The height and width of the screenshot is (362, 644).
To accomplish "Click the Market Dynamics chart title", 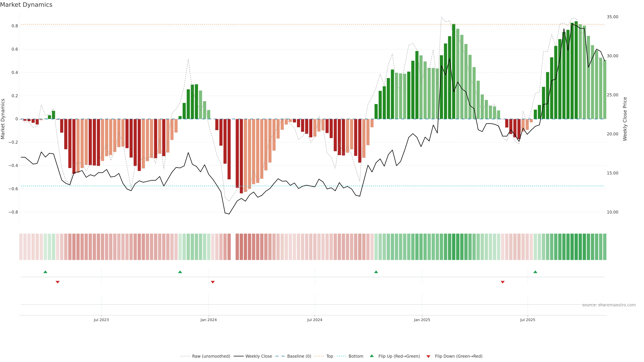I will click(26, 5).
